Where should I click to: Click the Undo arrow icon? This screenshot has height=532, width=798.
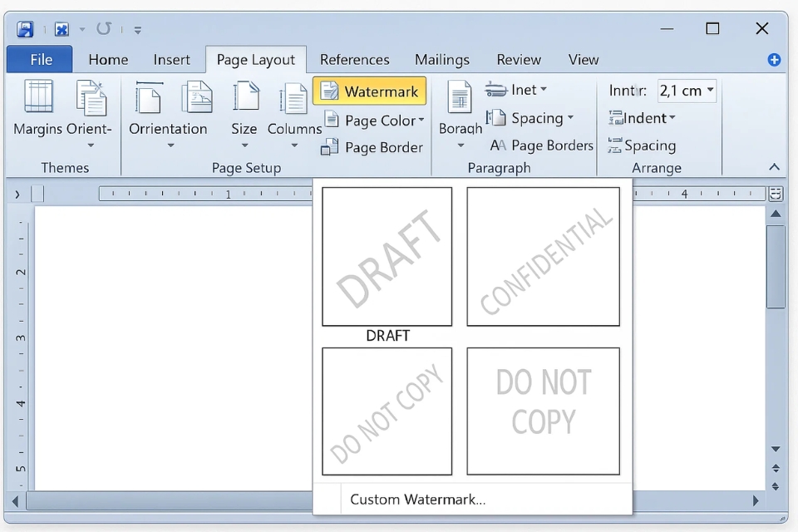[104, 29]
